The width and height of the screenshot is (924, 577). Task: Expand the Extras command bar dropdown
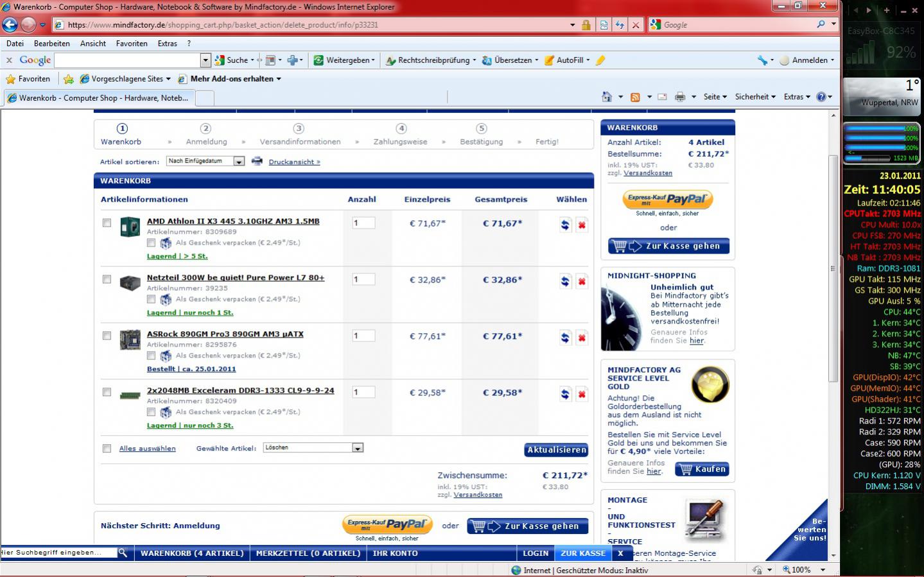click(797, 97)
